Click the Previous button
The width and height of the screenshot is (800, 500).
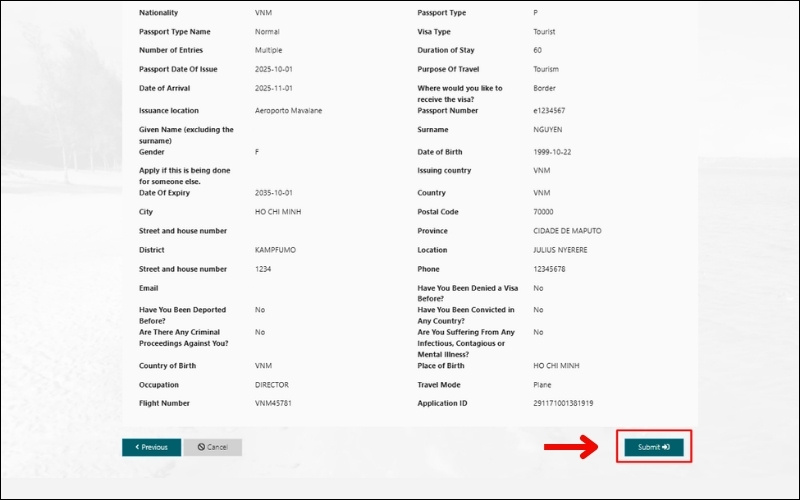coord(151,447)
